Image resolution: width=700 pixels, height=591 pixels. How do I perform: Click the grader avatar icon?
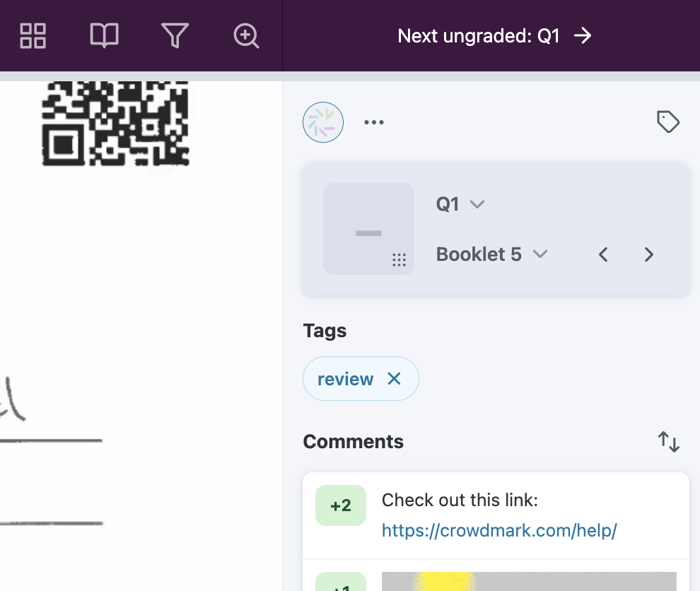click(x=323, y=122)
